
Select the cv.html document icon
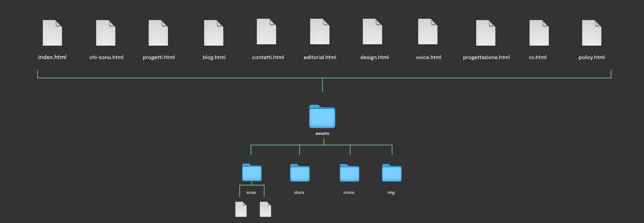coord(539,33)
